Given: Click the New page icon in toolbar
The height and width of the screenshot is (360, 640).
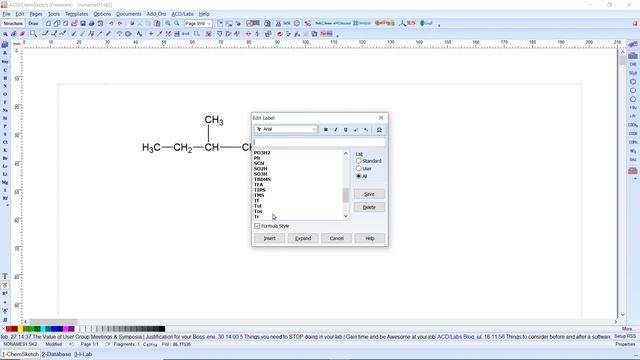Looking at the screenshot, I should click(48, 24).
